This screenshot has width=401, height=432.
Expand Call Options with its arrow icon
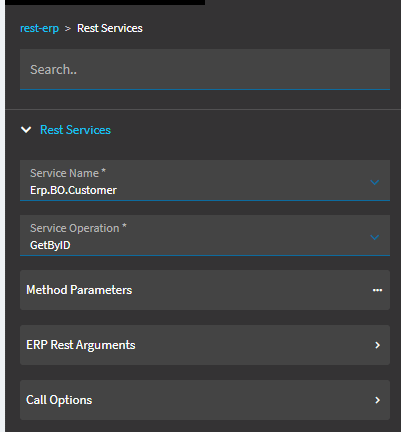click(377, 400)
